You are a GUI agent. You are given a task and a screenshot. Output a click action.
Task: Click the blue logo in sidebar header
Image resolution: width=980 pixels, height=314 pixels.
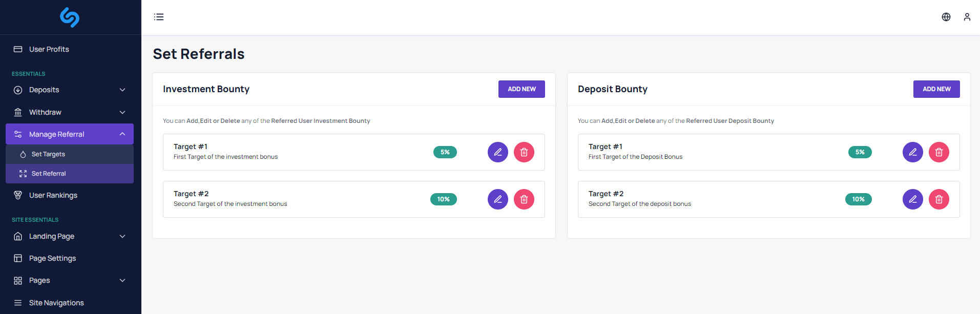[70, 17]
